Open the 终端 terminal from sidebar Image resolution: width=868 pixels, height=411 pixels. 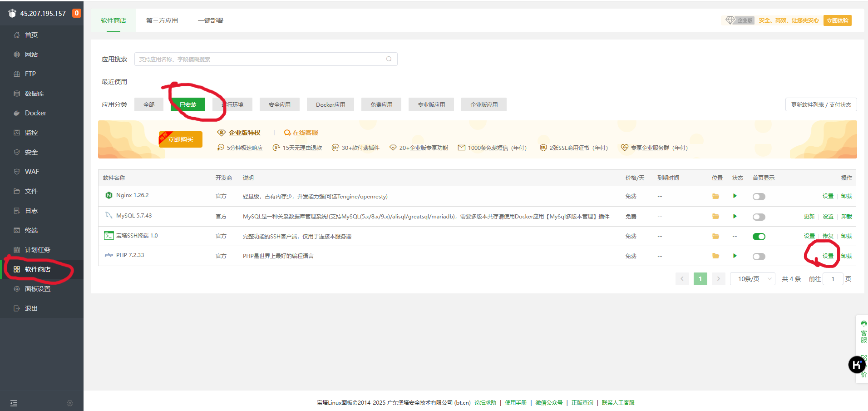click(31, 230)
